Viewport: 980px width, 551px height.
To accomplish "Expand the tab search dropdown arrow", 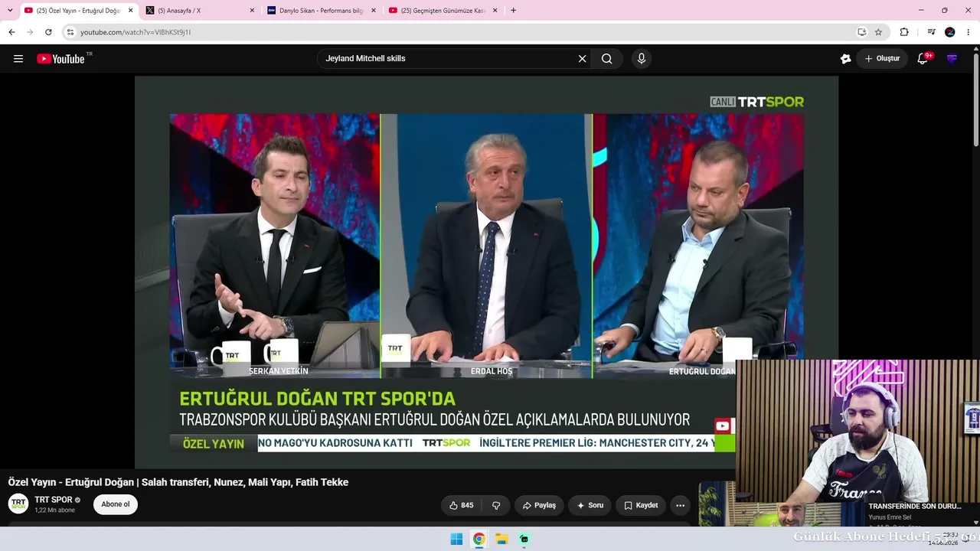I will click(9, 11).
